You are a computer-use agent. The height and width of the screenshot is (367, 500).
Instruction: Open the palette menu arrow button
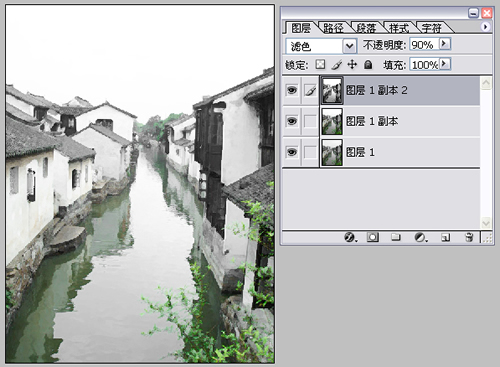485,27
